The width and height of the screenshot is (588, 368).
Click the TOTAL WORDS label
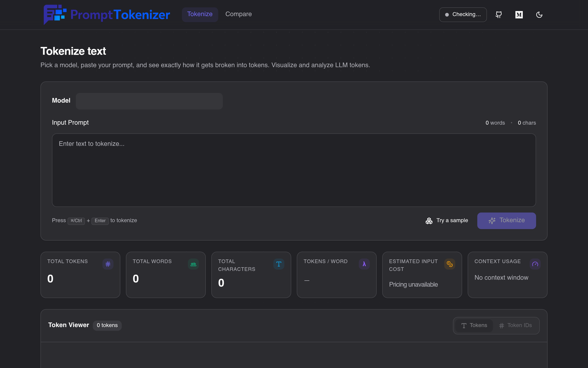pos(152,262)
